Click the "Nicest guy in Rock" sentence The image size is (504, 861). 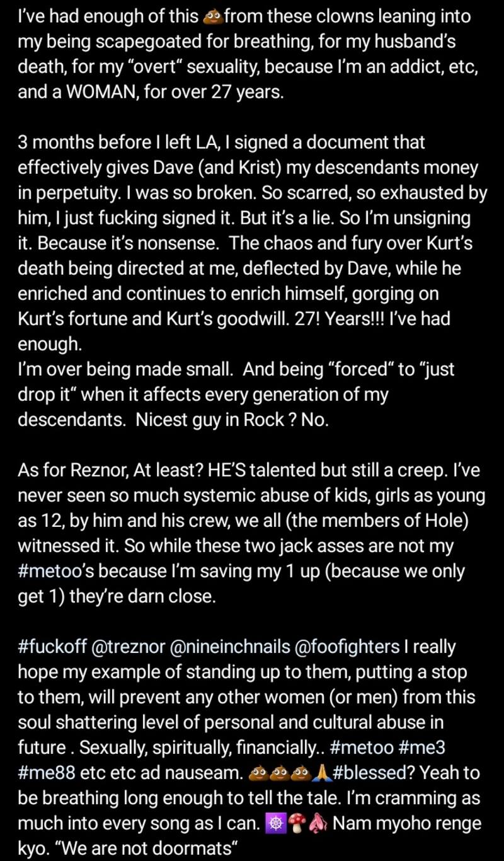click(209, 419)
